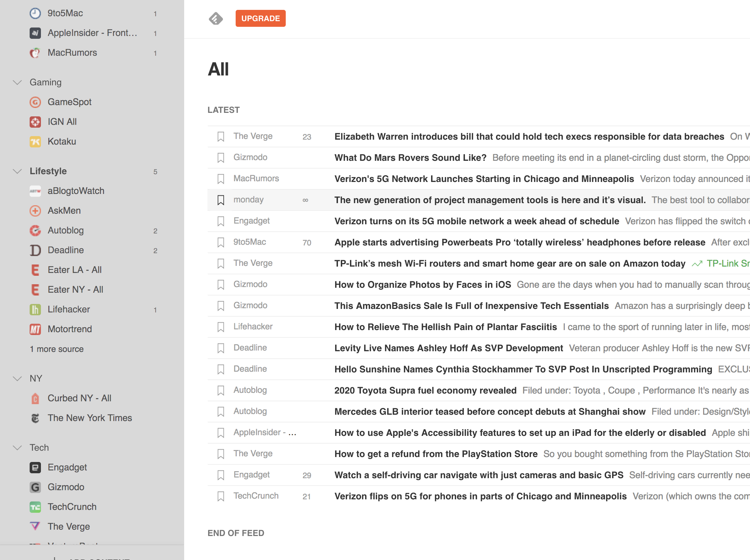Open the Eater NY feed icon

35,290
